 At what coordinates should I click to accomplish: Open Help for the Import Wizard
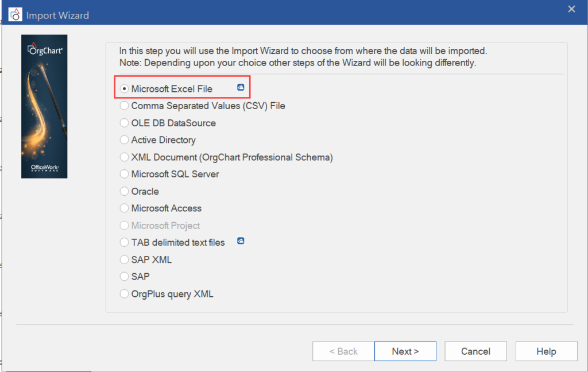tap(547, 351)
